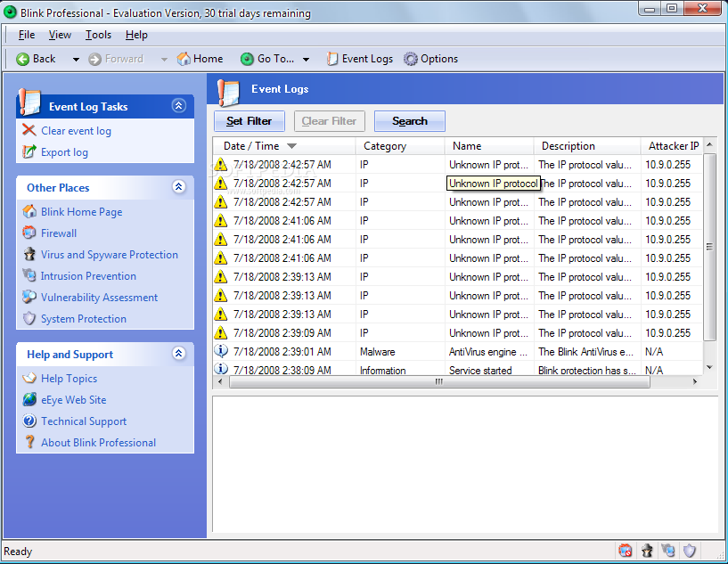728x564 pixels.
Task: Toggle Date / Time sort arrow
Action: coord(291,146)
